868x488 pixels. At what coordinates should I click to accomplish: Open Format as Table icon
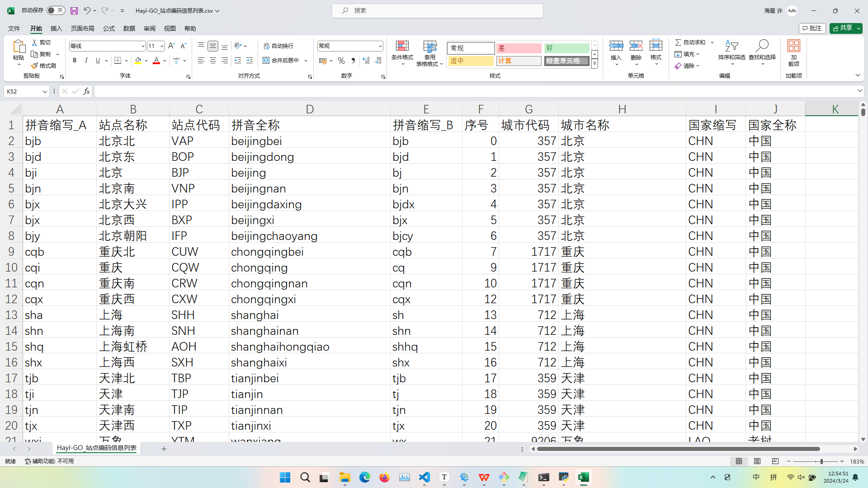[x=430, y=46]
